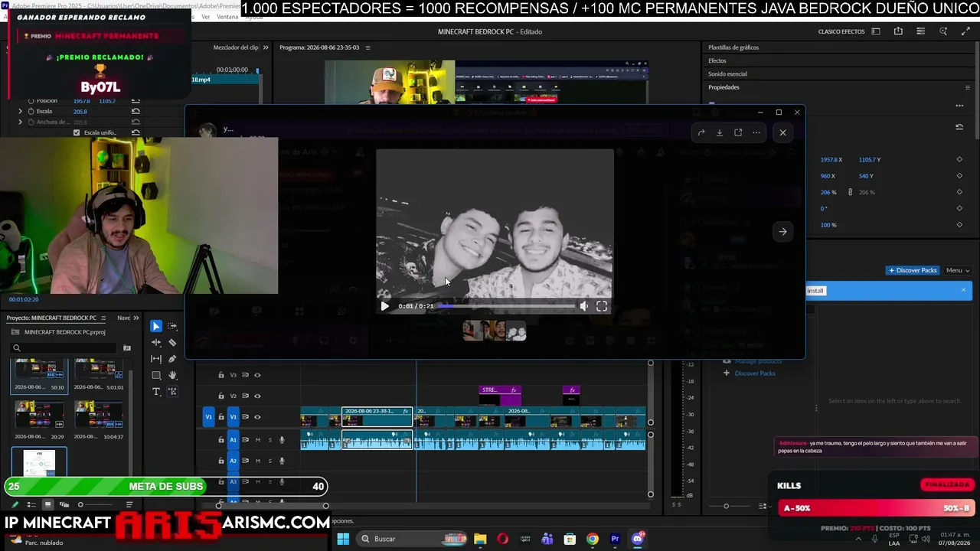Image resolution: width=980 pixels, height=551 pixels.
Task: Enable voice-over record on A1 track
Action: pyautogui.click(x=282, y=440)
